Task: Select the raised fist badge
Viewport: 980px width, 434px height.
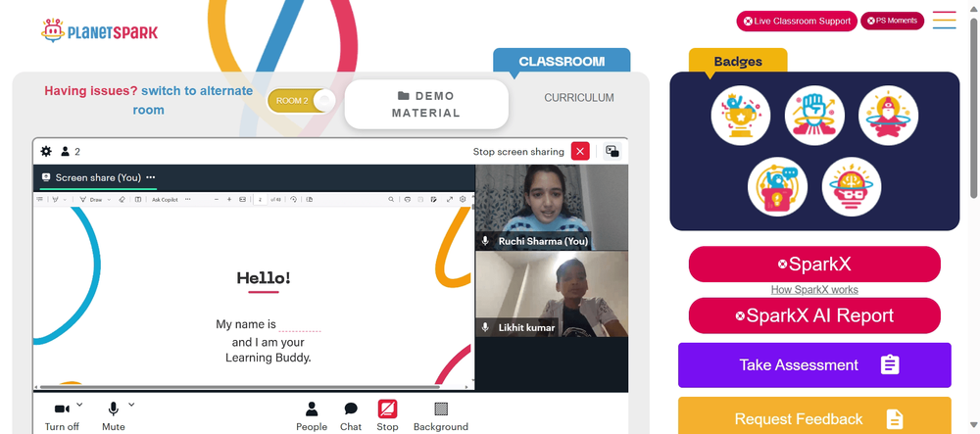Action: click(814, 116)
